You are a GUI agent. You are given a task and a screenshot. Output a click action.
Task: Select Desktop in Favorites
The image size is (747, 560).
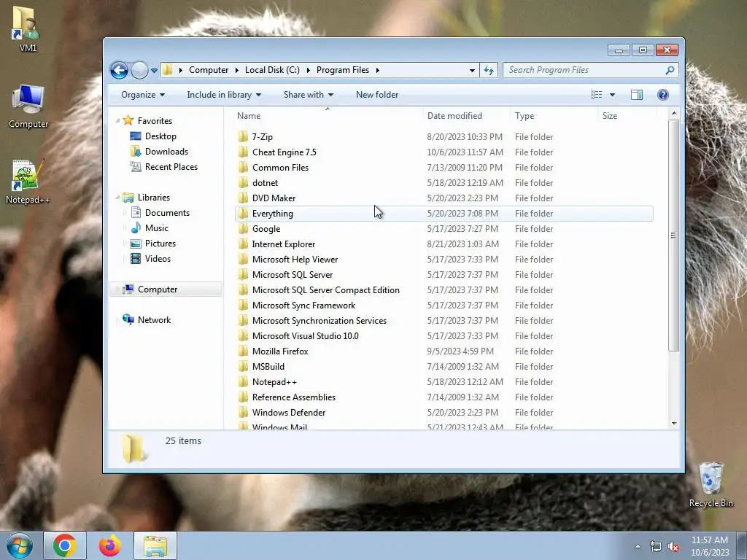pos(160,136)
